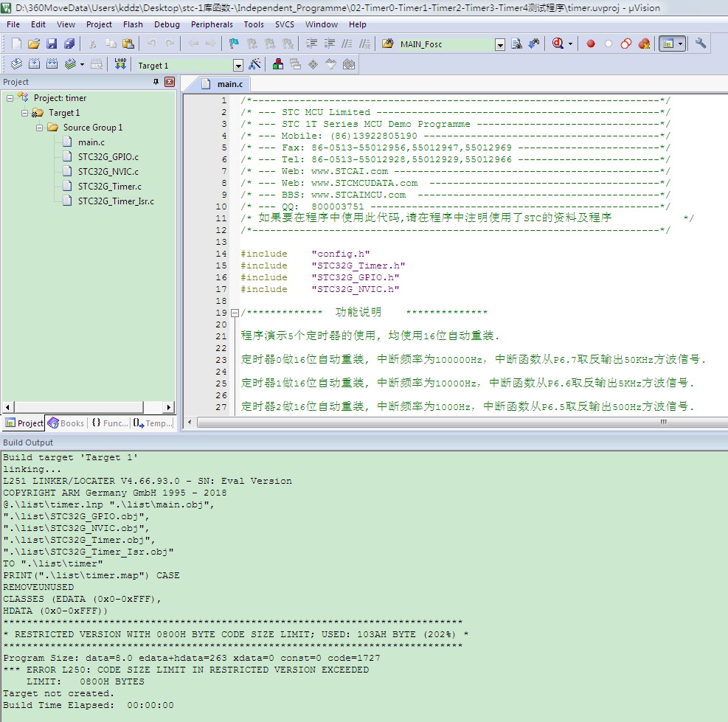Click the editor horizontal scrollbar thumb
This screenshot has width=728, height=722.
pyautogui.click(x=464, y=422)
